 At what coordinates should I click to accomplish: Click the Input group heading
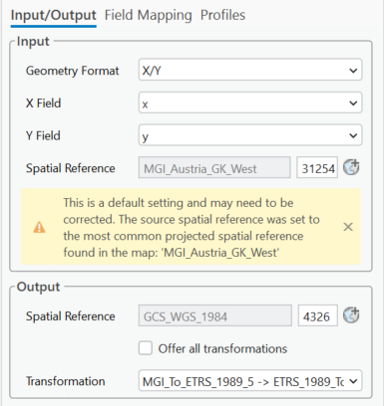33,41
